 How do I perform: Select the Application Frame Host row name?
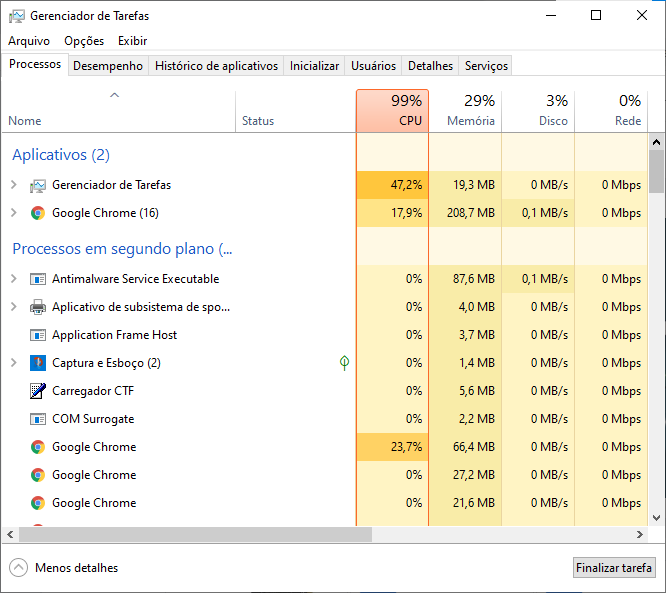pos(114,335)
